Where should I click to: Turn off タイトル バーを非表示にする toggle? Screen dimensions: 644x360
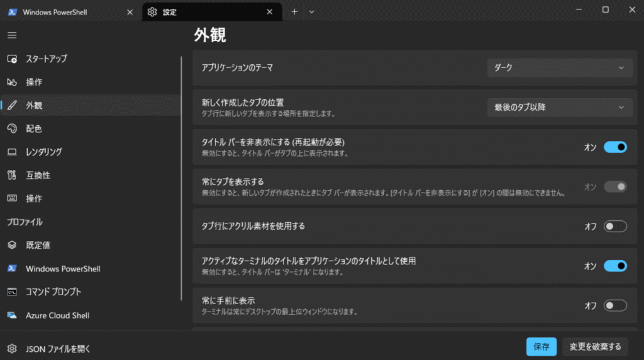(615, 147)
